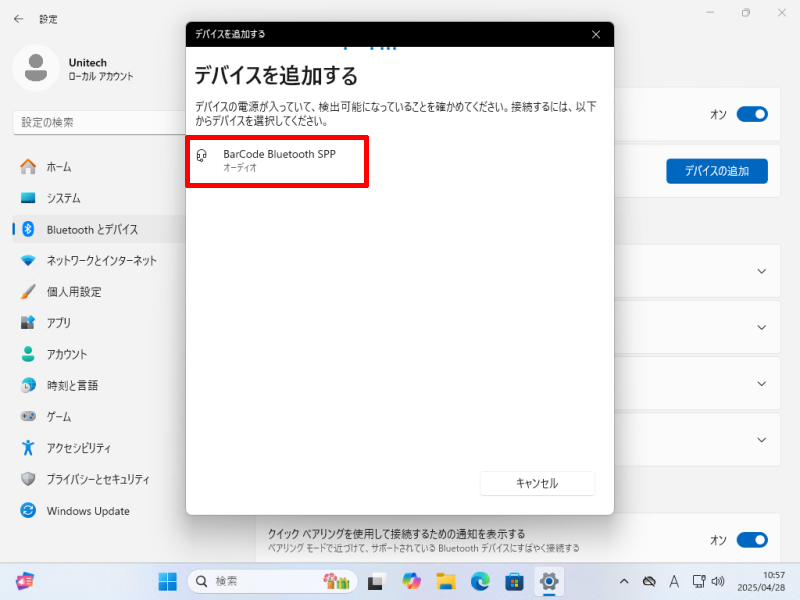Click the accessibility figure icon

point(28,448)
